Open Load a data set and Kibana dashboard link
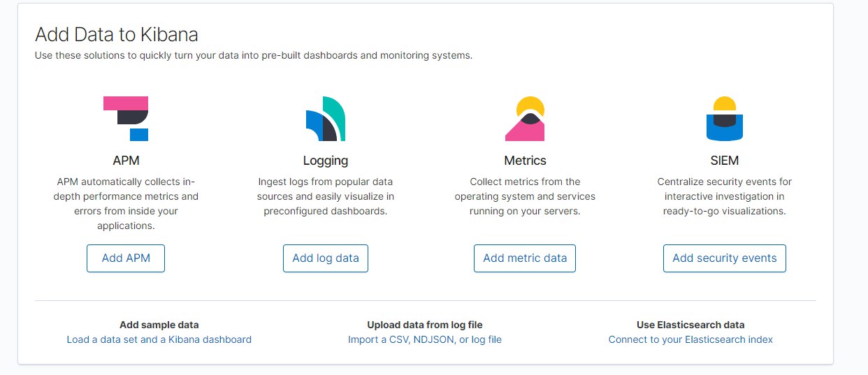Screen dimensions: 868x375 click(x=159, y=339)
